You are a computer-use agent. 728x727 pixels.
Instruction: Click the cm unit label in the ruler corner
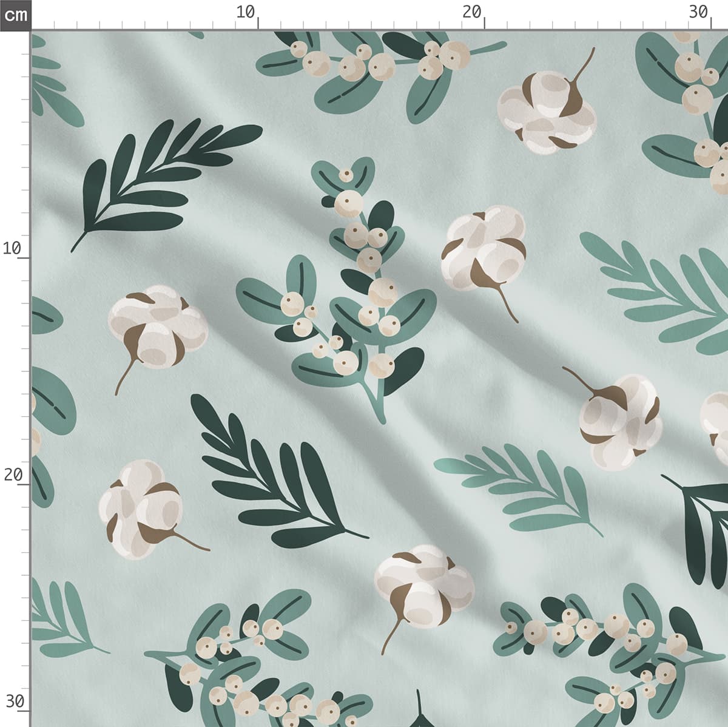point(15,15)
